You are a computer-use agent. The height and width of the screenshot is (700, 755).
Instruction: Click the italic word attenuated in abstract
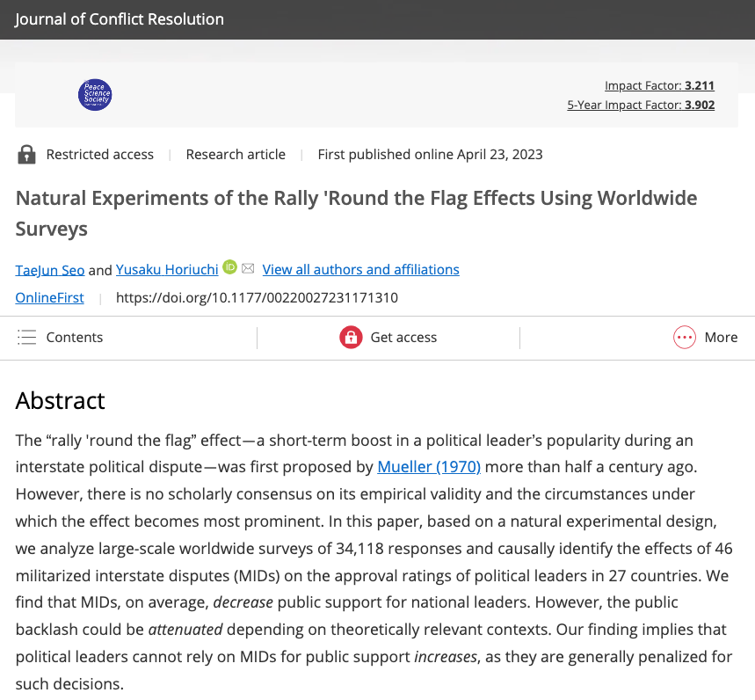point(185,630)
